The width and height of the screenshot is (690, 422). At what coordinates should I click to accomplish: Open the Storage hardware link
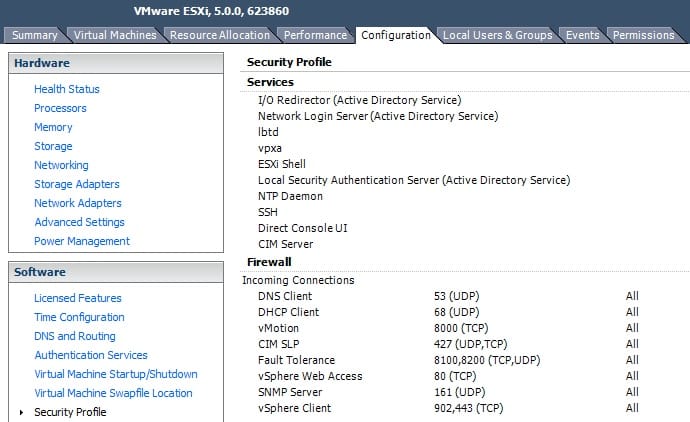53,146
